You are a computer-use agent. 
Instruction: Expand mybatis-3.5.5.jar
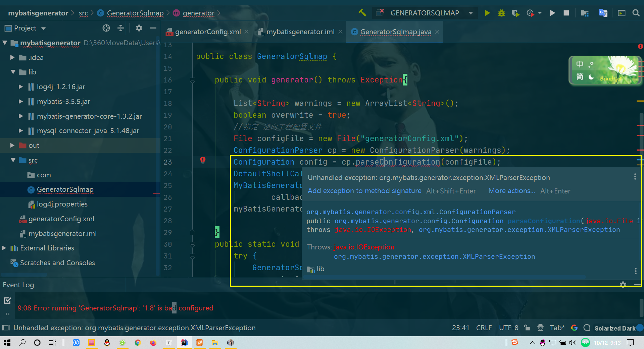pos(21,101)
